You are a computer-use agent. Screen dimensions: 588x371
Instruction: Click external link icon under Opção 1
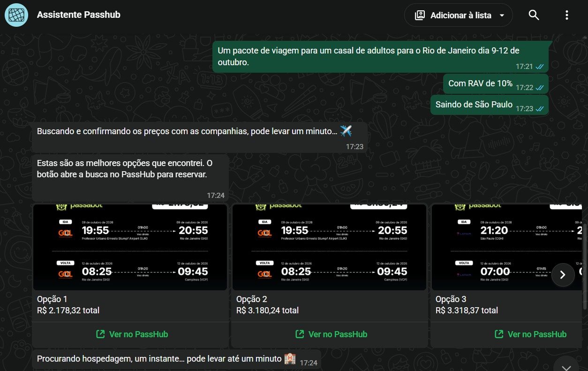100,334
